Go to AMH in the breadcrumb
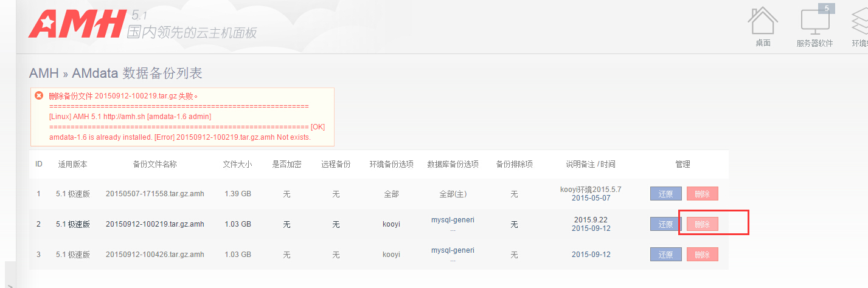 tap(44, 74)
